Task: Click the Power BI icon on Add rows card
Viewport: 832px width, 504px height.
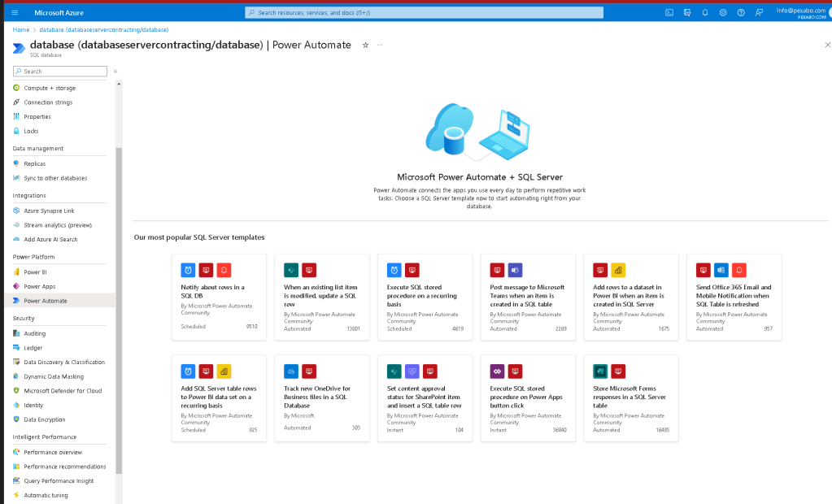Action: pos(618,270)
